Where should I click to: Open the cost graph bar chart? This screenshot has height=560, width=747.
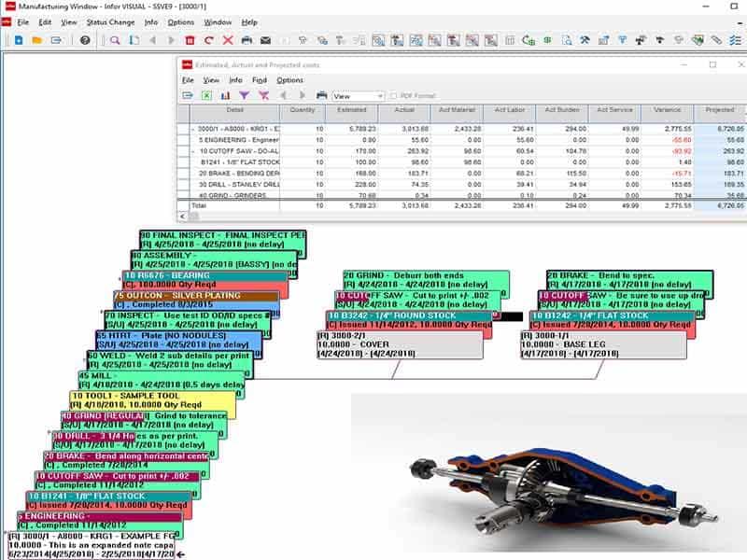[227, 95]
